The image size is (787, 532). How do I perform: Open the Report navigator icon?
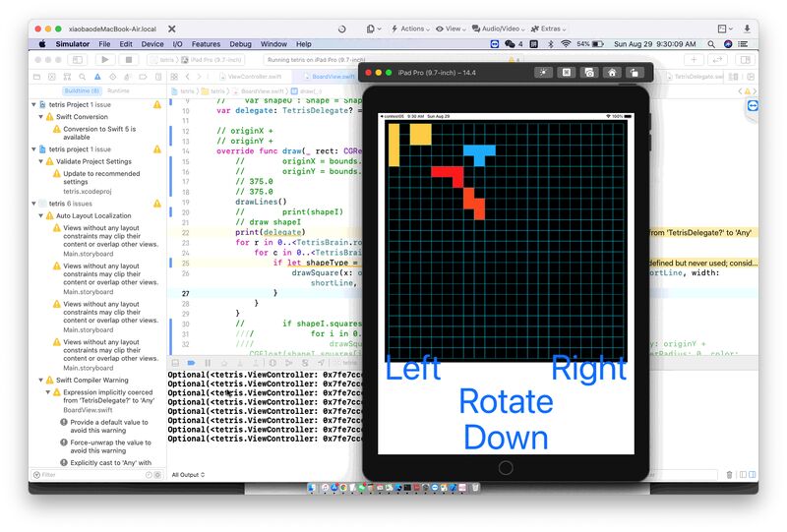(x=158, y=77)
